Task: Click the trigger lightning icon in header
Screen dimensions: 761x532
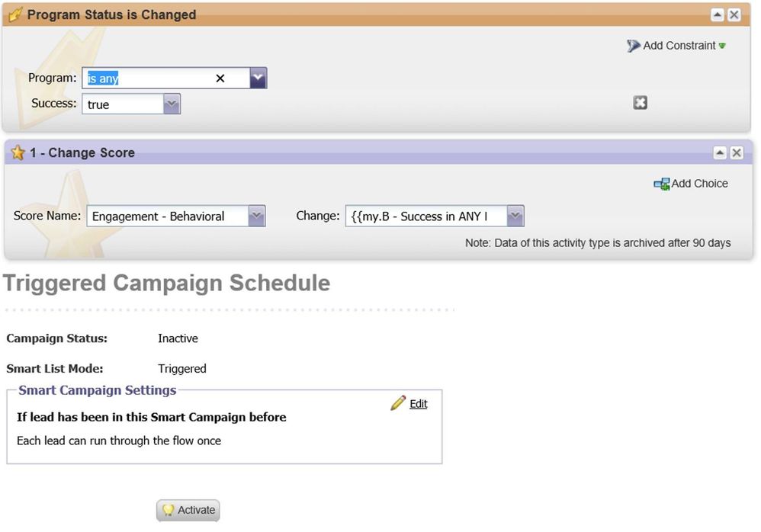Action: [x=15, y=14]
